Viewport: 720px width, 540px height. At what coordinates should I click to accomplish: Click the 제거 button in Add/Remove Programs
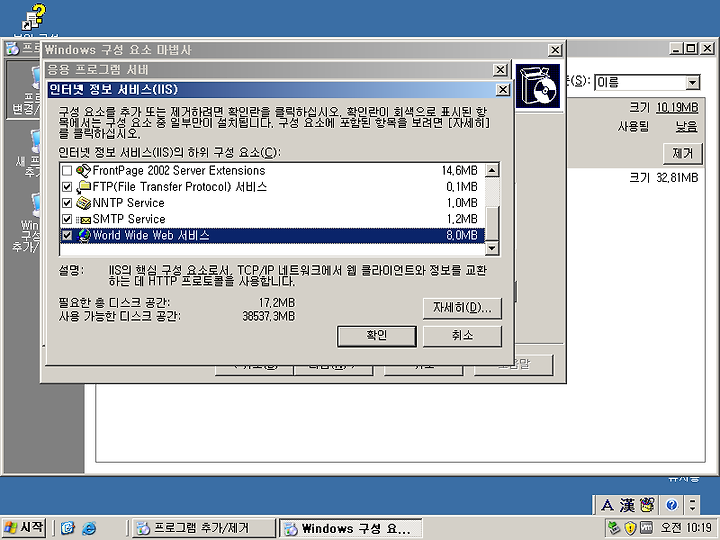pos(682,153)
